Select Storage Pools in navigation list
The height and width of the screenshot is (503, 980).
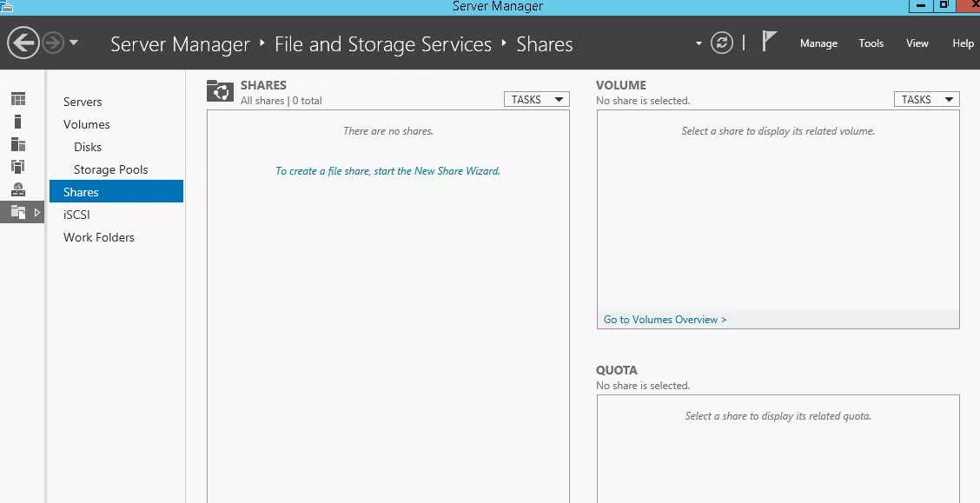tap(110, 169)
